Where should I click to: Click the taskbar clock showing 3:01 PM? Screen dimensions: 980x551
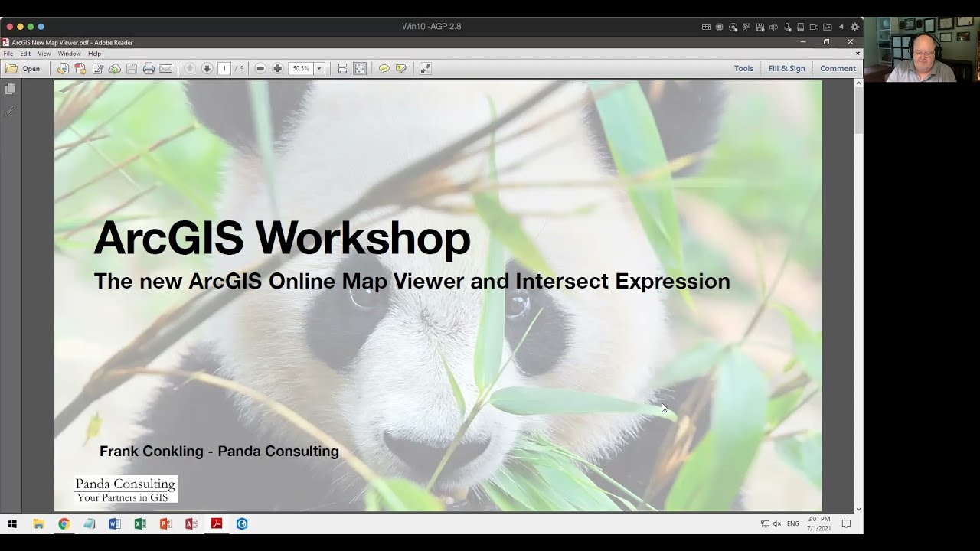tap(818, 523)
